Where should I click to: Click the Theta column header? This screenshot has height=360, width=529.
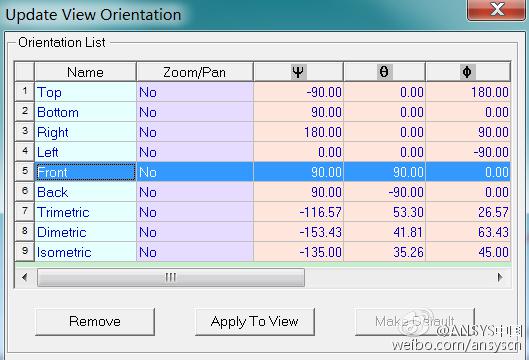(384, 72)
